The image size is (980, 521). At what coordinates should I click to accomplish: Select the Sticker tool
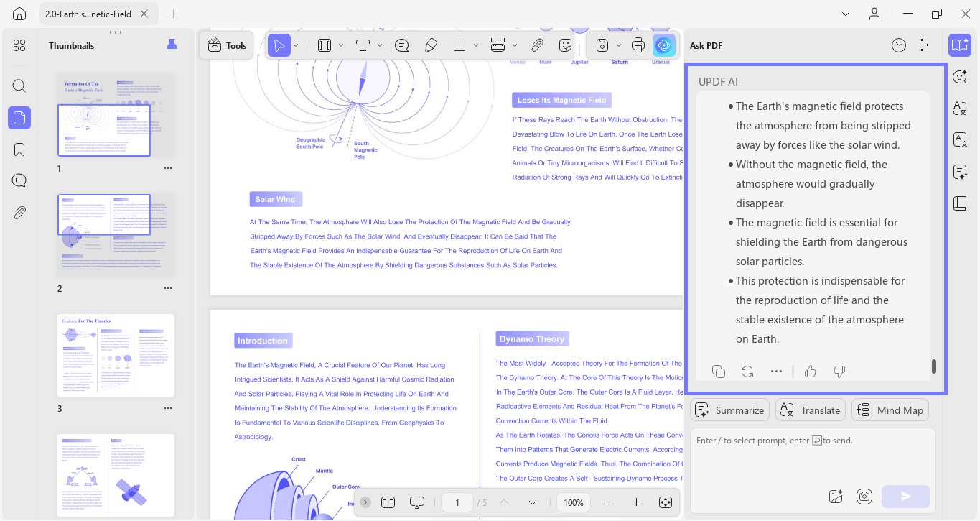pyautogui.click(x=565, y=45)
